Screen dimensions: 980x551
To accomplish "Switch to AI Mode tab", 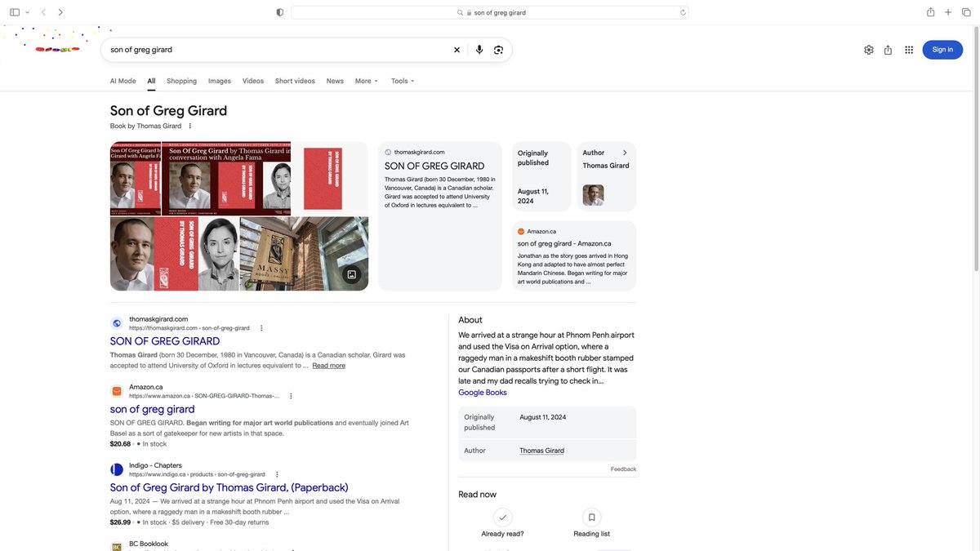I will [x=123, y=81].
